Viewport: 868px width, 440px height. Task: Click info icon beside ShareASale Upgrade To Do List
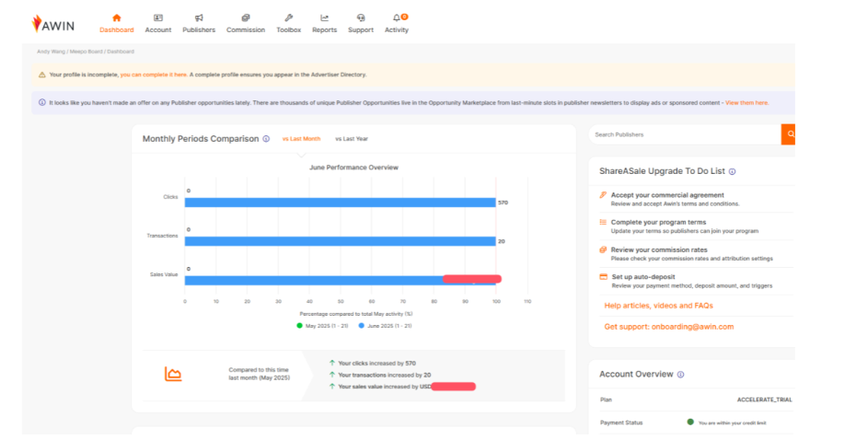tap(733, 171)
